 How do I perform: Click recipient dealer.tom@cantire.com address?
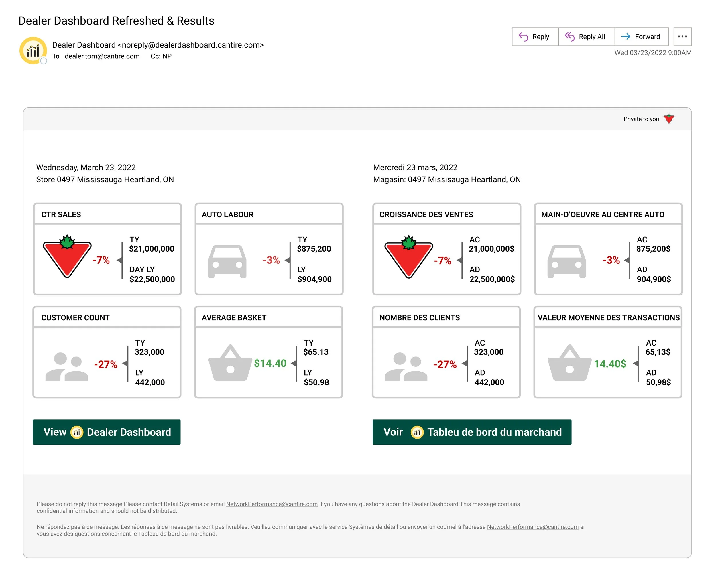pos(102,56)
